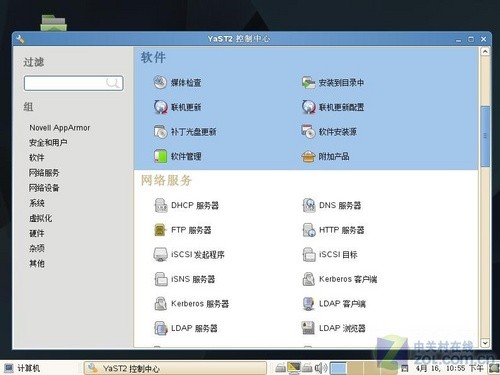The height and width of the screenshot is (375, 500).
Task: Click the volume speaker icon in the panel
Action: pyautogui.click(x=321, y=368)
